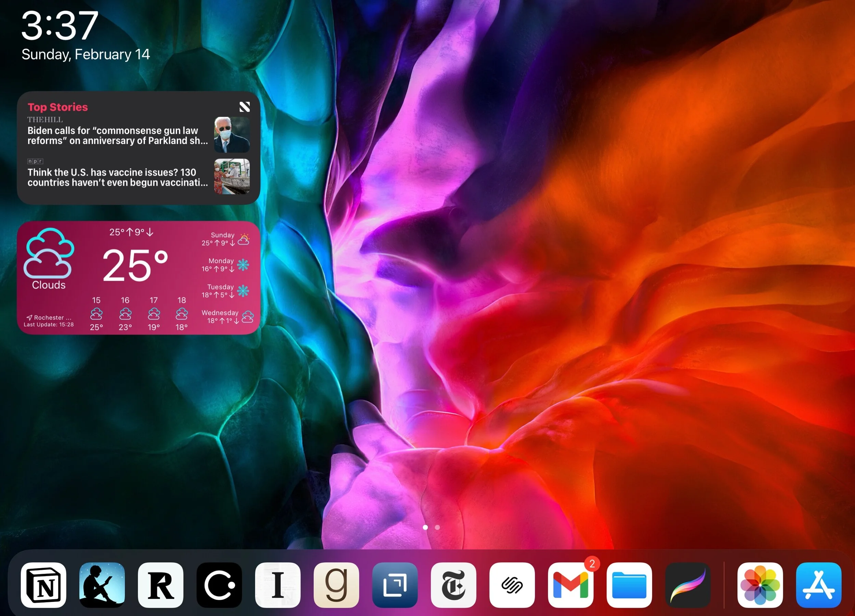The image size is (855, 616).
Task: Open Gmail with 2 unread badge
Action: 570,585
